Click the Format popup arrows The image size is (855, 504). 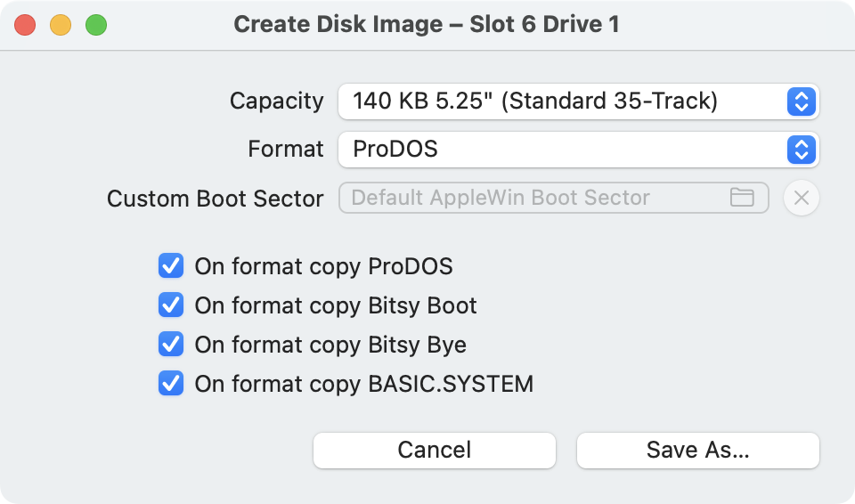tap(801, 150)
